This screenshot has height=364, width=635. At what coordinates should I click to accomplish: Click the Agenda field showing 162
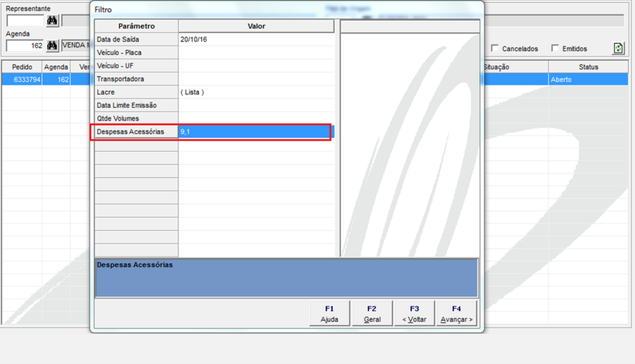pyautogui.click(x=25, y=46)
